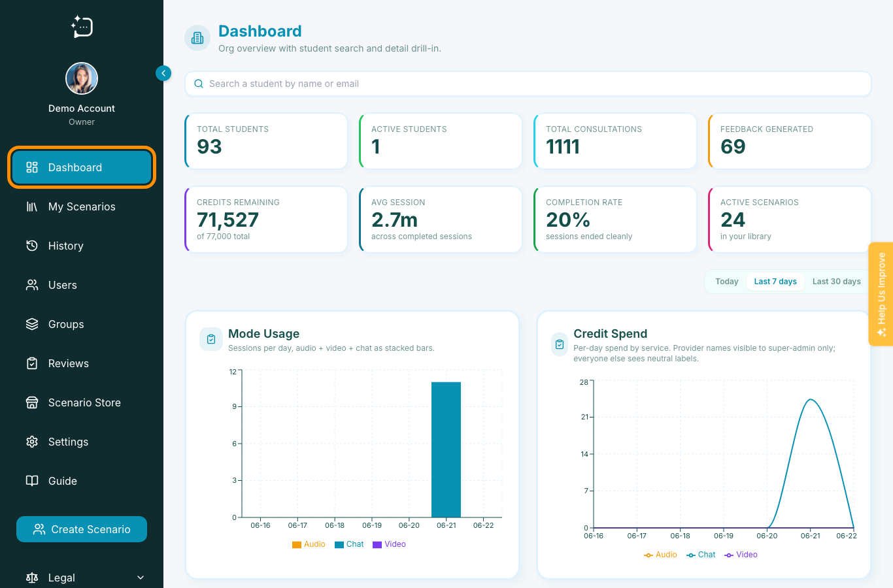Click the Demo Account avatar
The width and height of the screenshot is (893, 588).
pos(82,78)
